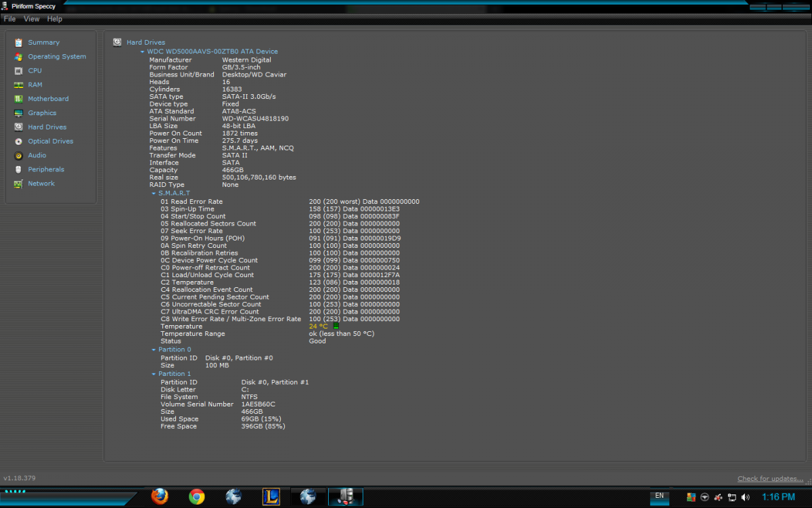This screenshot has height=508, width=812.
Task: Open the Graphics sidebar icon
Action: 18,113
